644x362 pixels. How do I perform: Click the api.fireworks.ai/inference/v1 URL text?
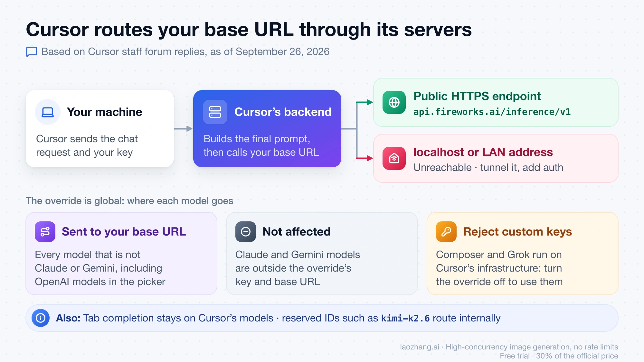[x=492, y=112]
